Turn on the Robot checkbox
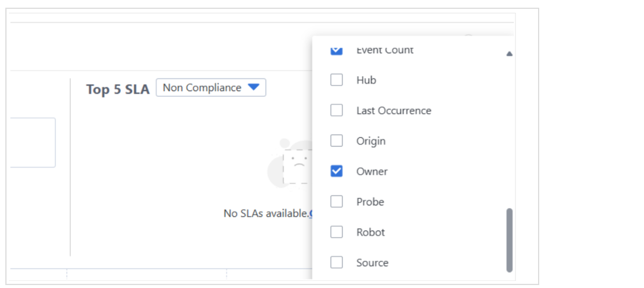This screenshot has width=644, height=288. 336,232
